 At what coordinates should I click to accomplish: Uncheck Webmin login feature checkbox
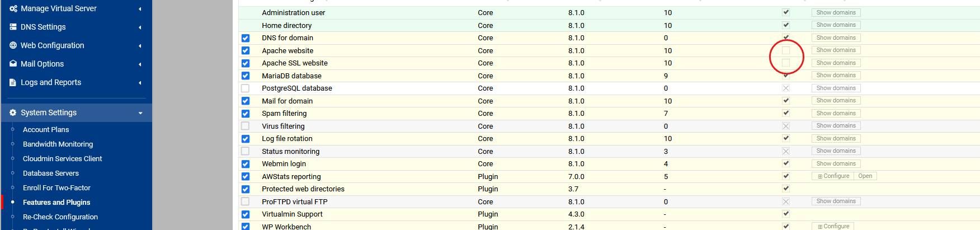pyautogui.click(x=246, y=164)
